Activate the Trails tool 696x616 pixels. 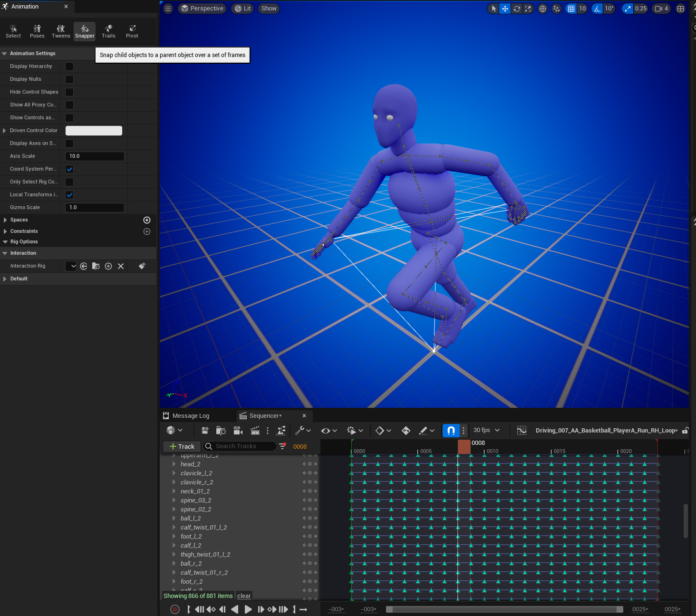coord(108,31)
